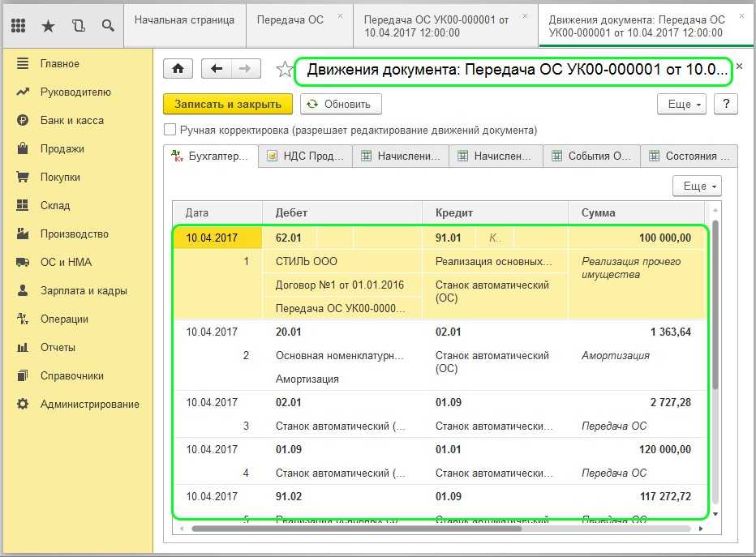Viewport: 756px width, 557px height.
Task: Open Главное section in sidebar
Action: pos(60,63)
